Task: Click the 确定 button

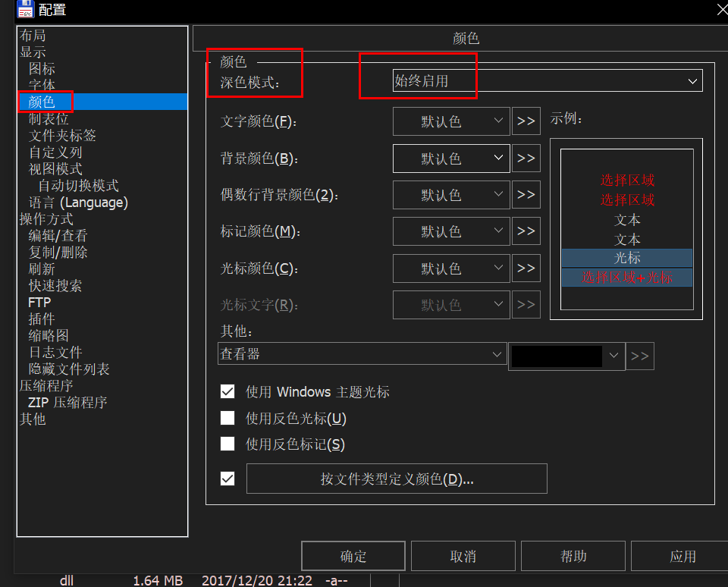Action: [x=353, y=556]
